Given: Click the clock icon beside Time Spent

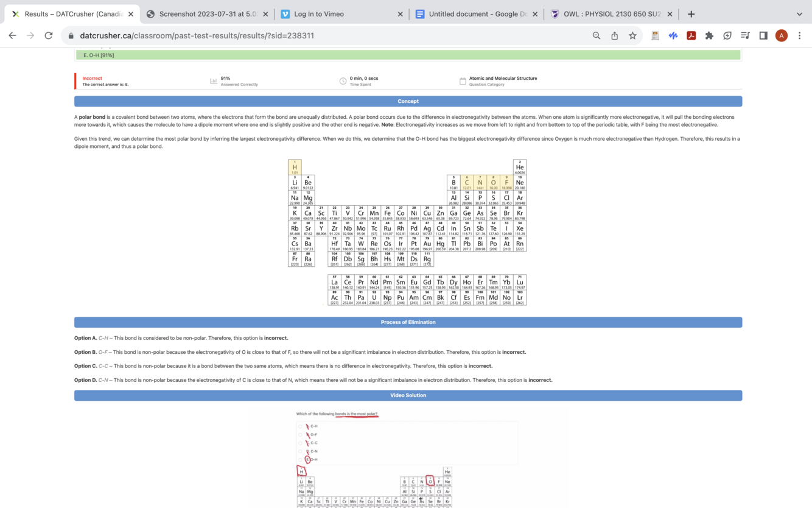Looking at the screenshot, I should point(343,81).
